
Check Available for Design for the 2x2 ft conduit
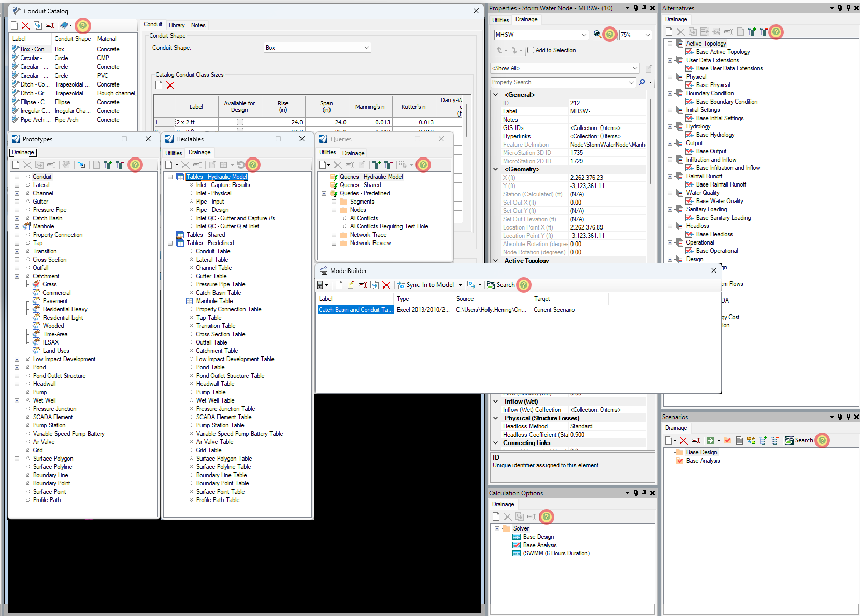pyautogui.click(x=239, y=122)
